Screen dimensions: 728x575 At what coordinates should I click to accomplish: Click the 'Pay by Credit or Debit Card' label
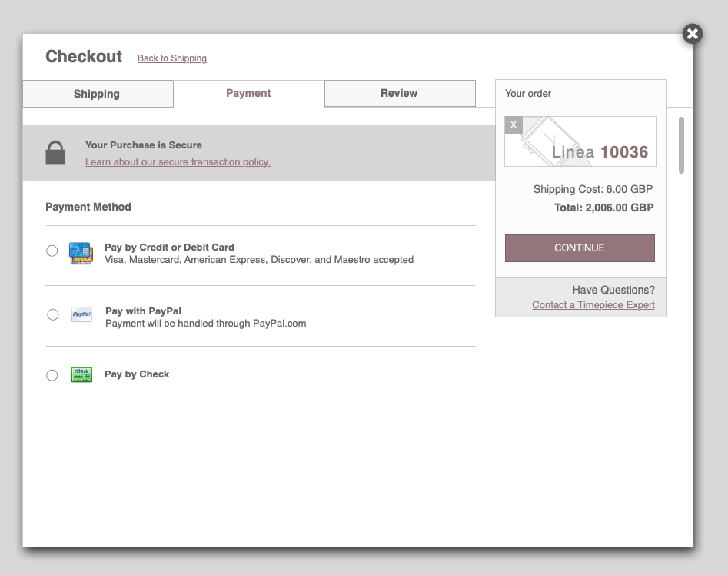coord(169,248)
